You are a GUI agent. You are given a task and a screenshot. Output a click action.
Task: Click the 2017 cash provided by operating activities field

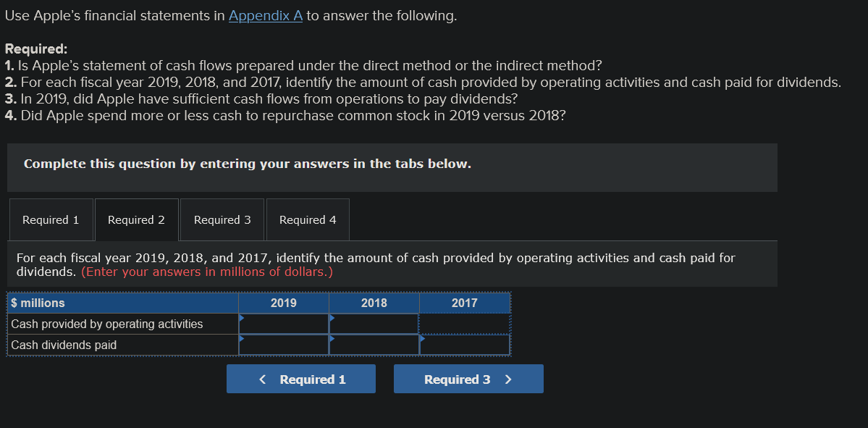point(464,323)
